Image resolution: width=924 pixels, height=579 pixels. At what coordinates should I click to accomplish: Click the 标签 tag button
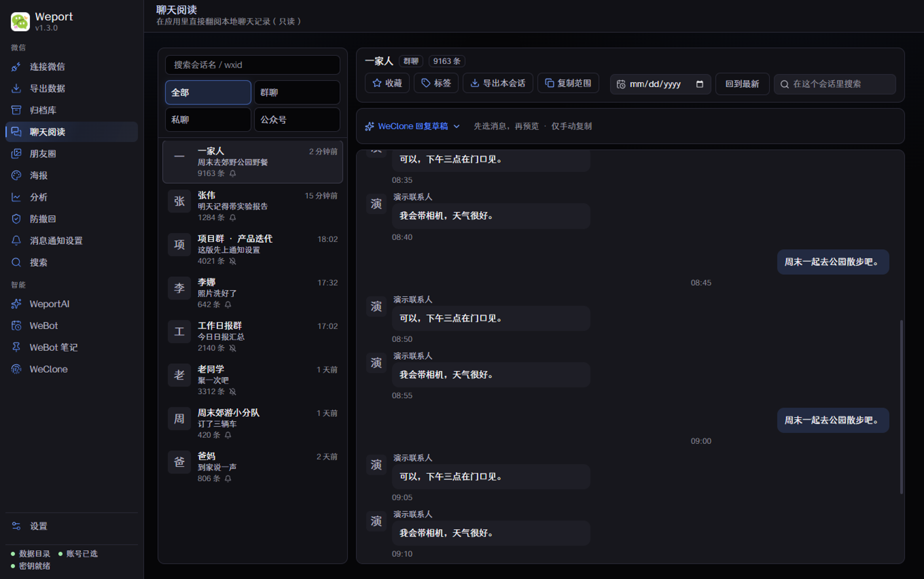[436, 83]
